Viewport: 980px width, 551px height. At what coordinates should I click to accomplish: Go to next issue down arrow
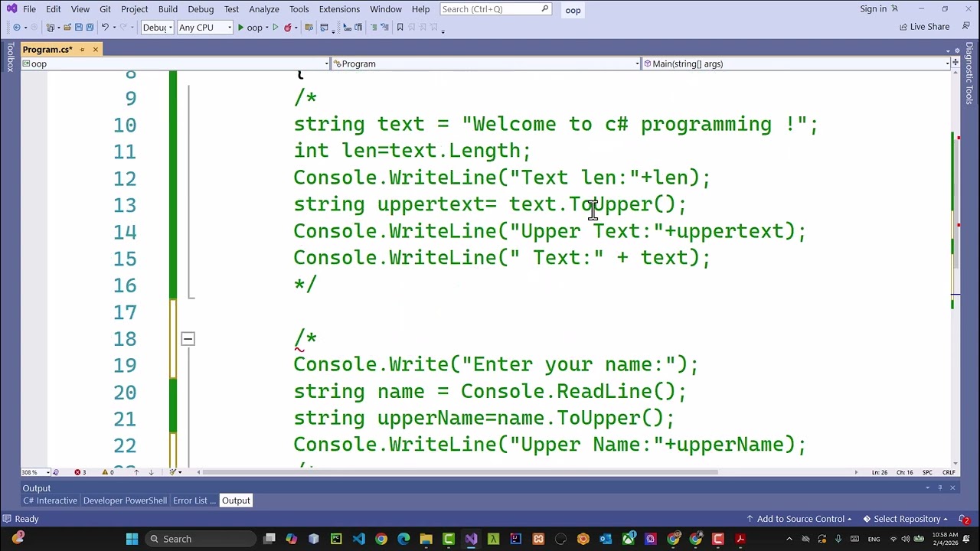(151, 472)
